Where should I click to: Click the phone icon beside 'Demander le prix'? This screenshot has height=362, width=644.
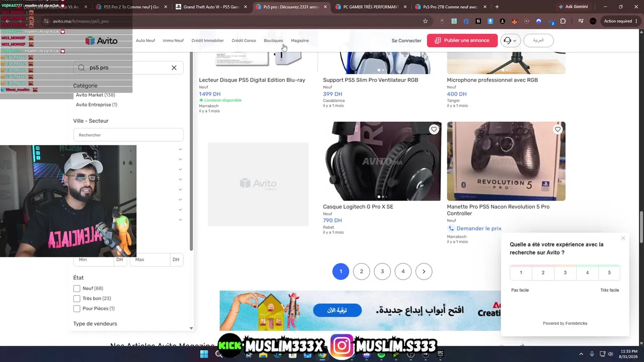coord(451,228)
